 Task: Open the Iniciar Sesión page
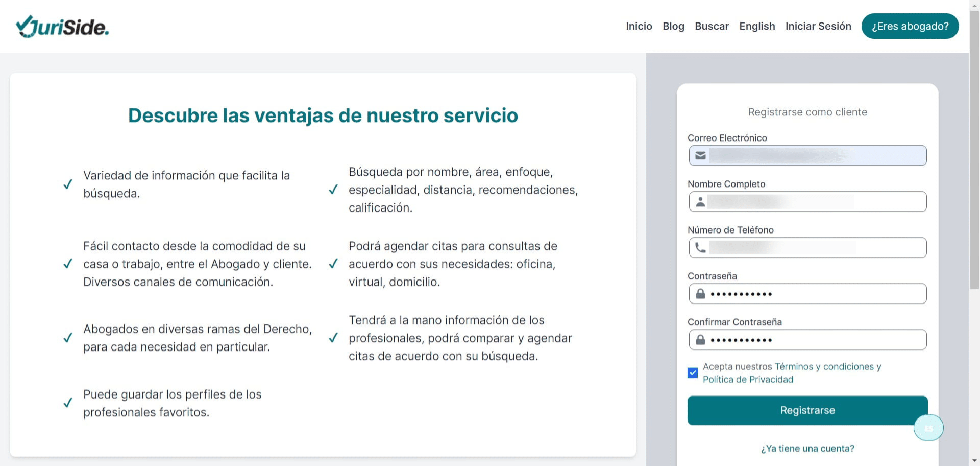click(818, 26)
